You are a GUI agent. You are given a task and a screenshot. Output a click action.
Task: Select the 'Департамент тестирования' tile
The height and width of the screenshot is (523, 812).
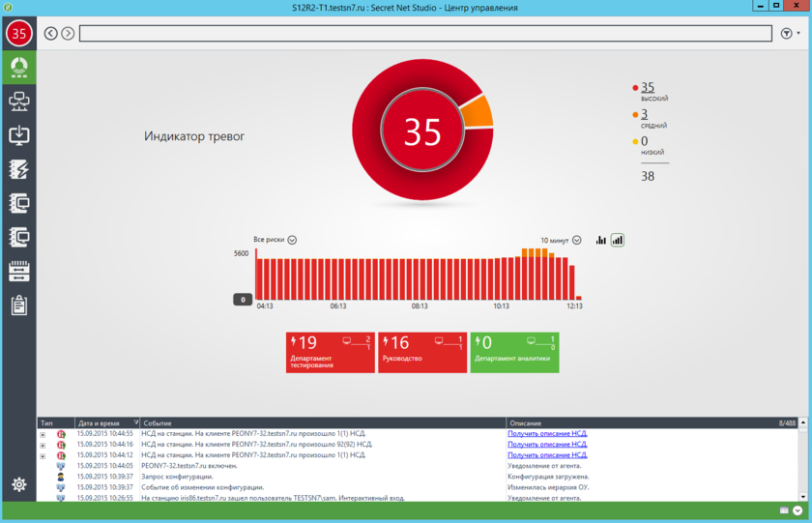pyautogui.click(x=331, y=353)
